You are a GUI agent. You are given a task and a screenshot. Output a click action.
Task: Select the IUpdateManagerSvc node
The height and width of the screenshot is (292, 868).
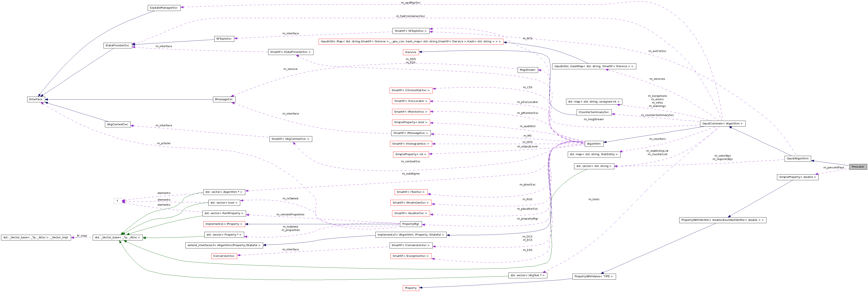[x=164, y=7]
